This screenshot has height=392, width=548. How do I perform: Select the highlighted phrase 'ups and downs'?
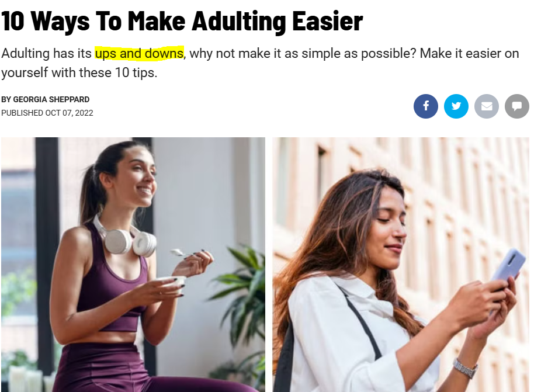(x=139, y=54)
